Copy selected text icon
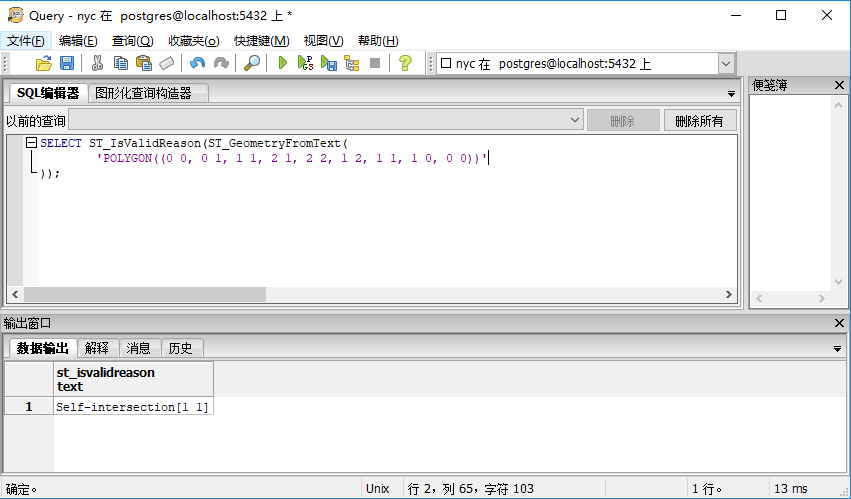This screenshot has height=499, width=851. click(x=120, y=64)
